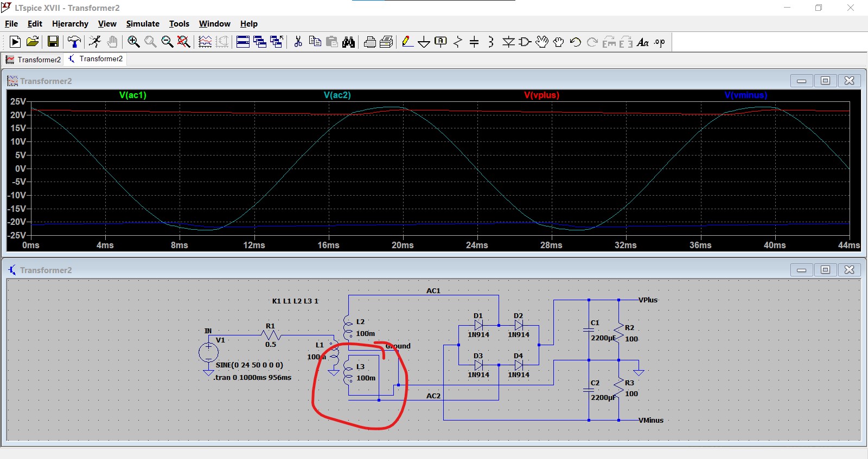Run the simulation with the running man icon
868x459 pixels.
(95, 42)
